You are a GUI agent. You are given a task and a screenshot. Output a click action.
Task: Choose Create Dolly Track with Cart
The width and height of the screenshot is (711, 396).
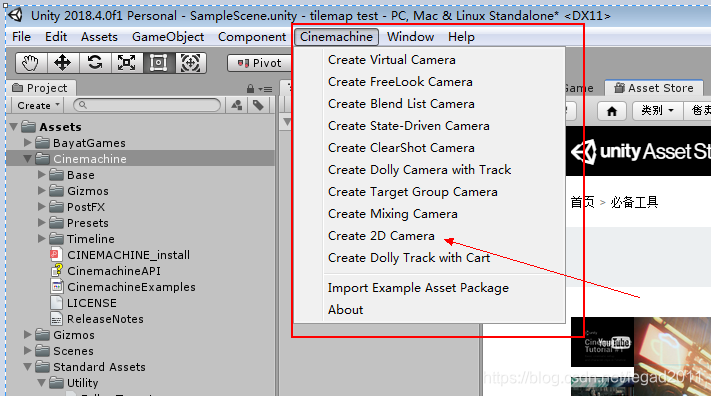(x=409, y=258)
